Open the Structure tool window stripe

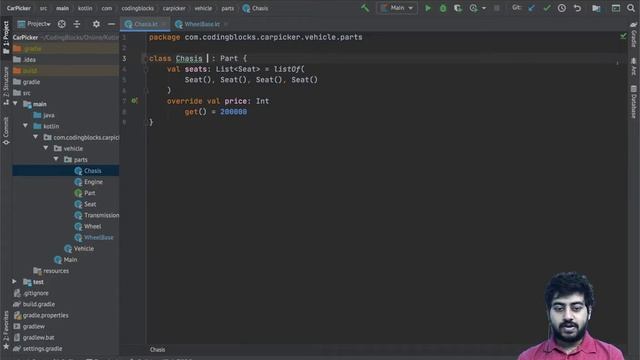tap(6, 86)
